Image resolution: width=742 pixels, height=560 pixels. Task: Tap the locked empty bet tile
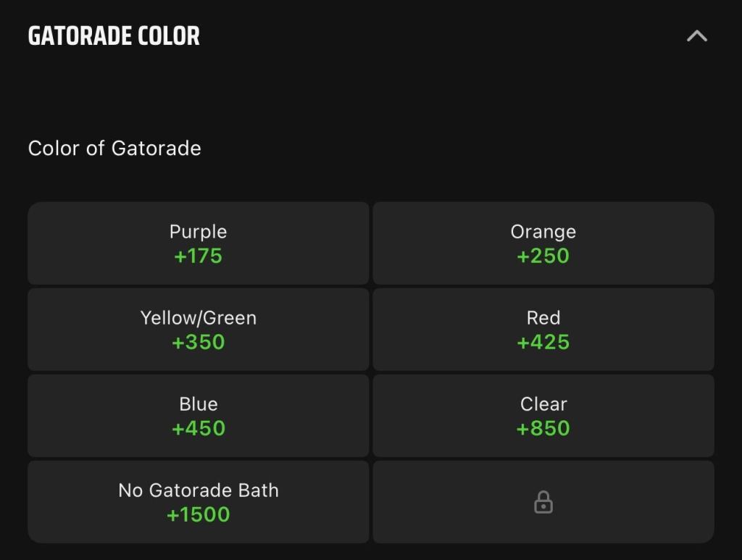coord(543,502)
